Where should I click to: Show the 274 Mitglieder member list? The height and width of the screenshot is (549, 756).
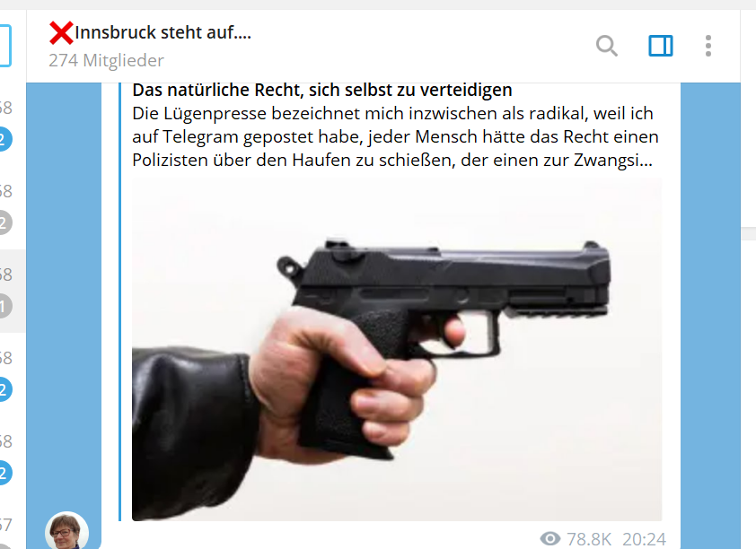(106, 61)
